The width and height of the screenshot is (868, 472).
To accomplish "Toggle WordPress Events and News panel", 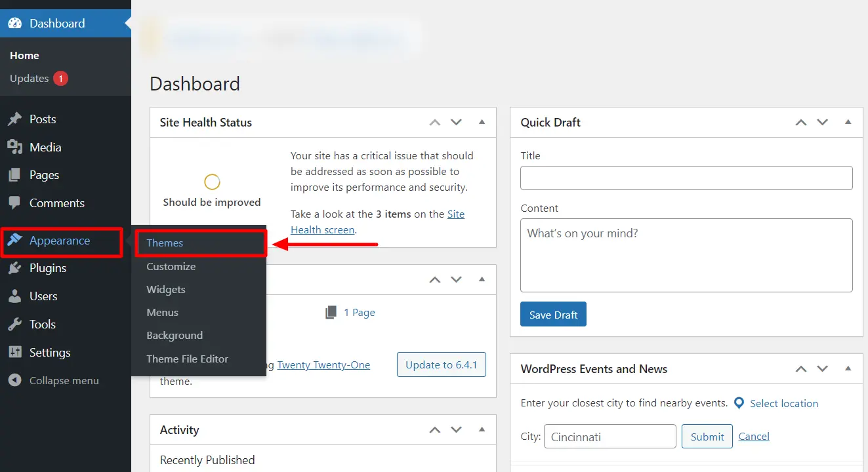I will [848, 368].
